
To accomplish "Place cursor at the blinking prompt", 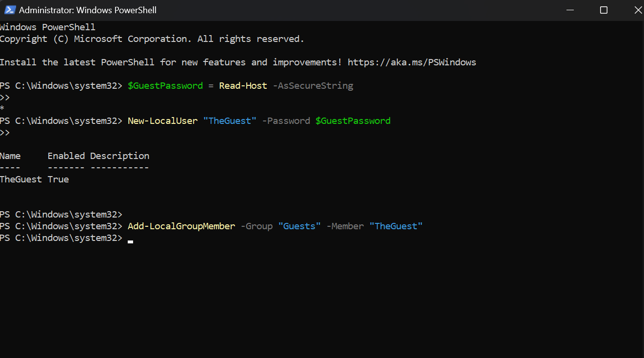I will [130, 240].
